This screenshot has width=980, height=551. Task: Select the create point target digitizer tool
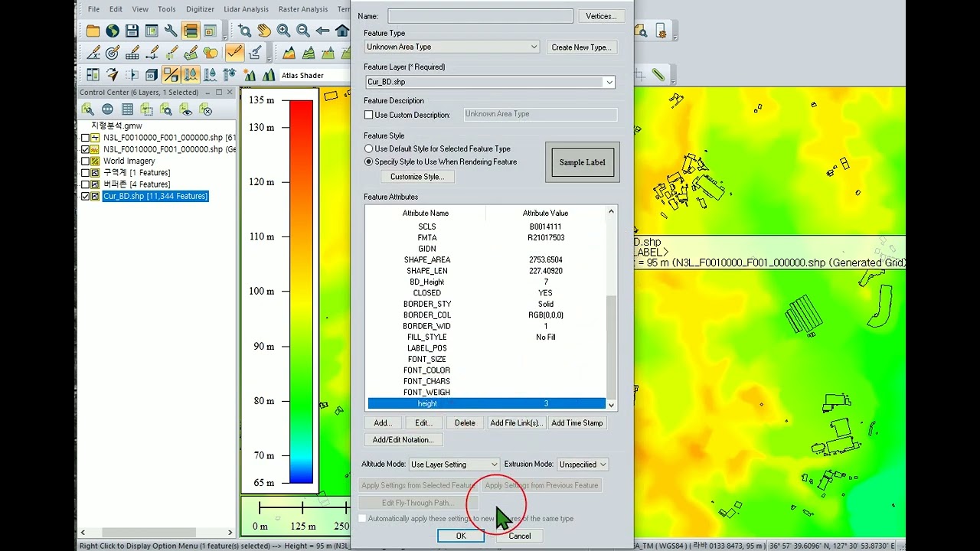(x=113, y=53)
